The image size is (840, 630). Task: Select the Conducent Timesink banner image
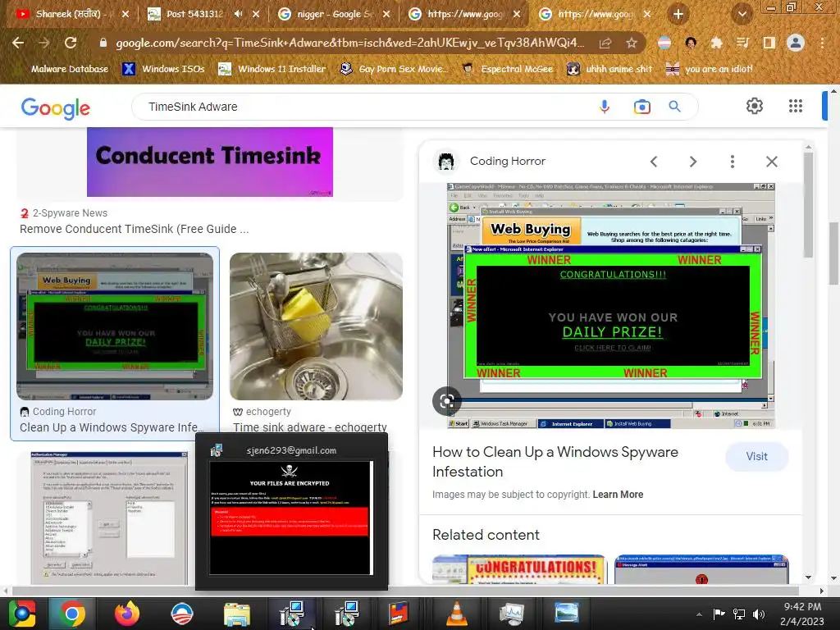point(210,162)
